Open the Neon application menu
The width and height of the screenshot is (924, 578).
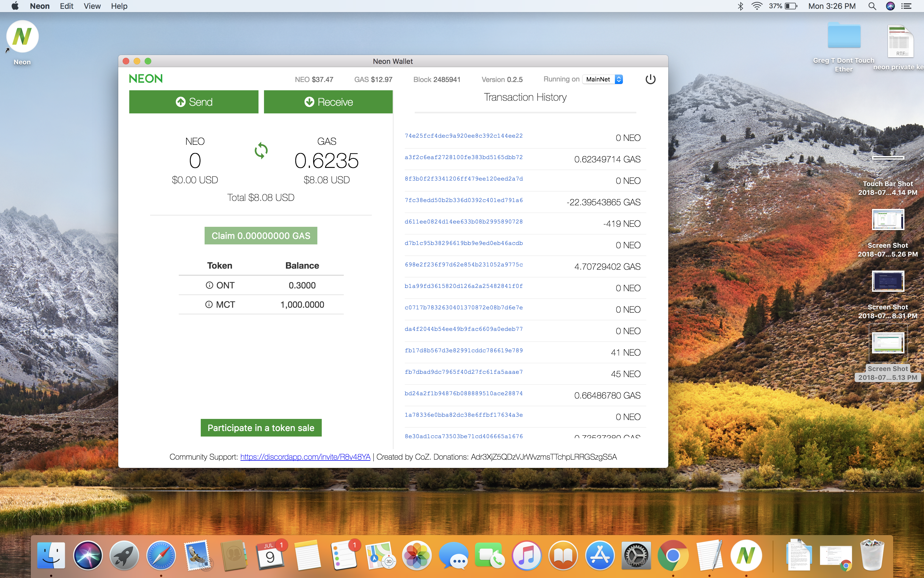[40, 6]
